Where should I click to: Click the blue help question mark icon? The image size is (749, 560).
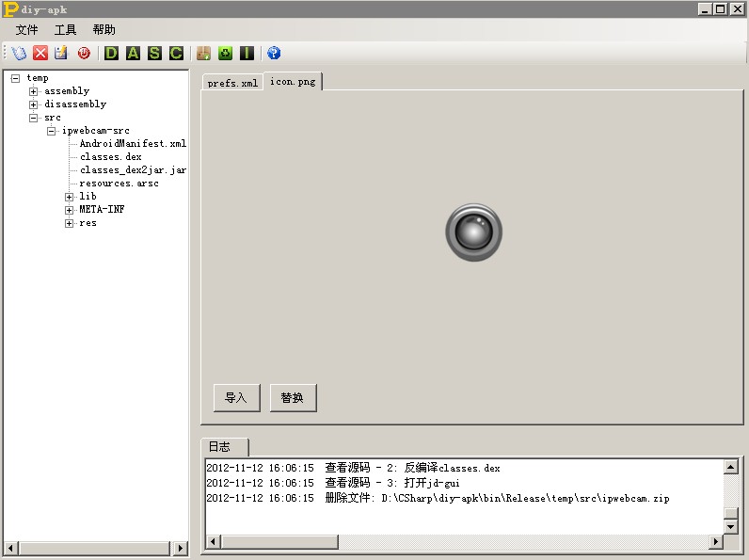pyautogui.click(x=274, y=54)
